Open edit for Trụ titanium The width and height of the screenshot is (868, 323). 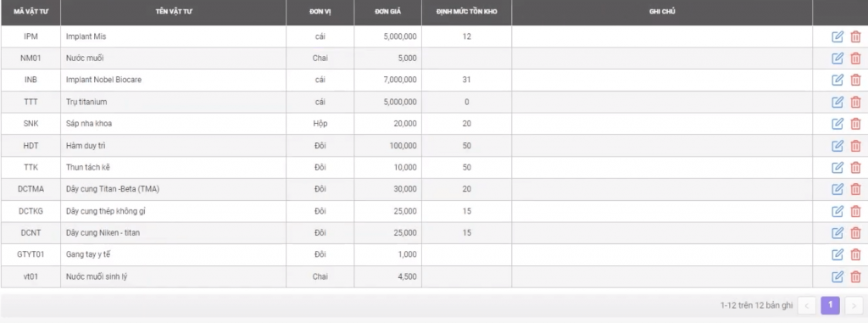[x=837, y=102]
